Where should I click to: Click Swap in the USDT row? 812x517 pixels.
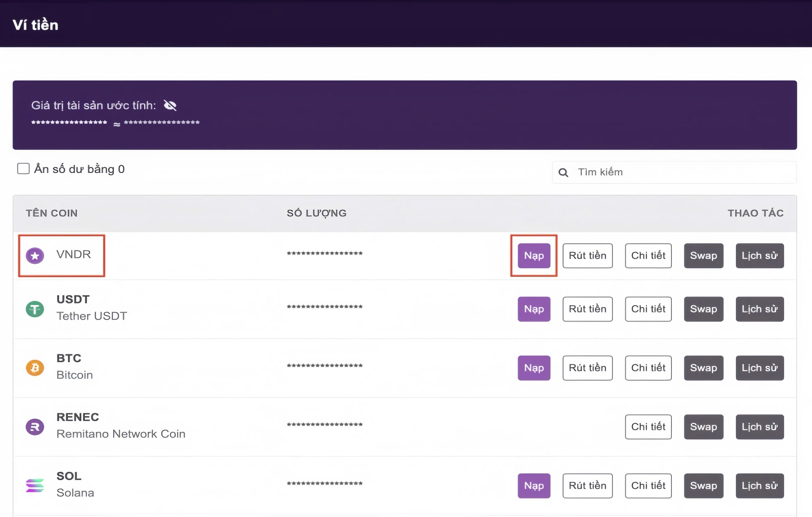pyautogui.click(x=704, y=309)
